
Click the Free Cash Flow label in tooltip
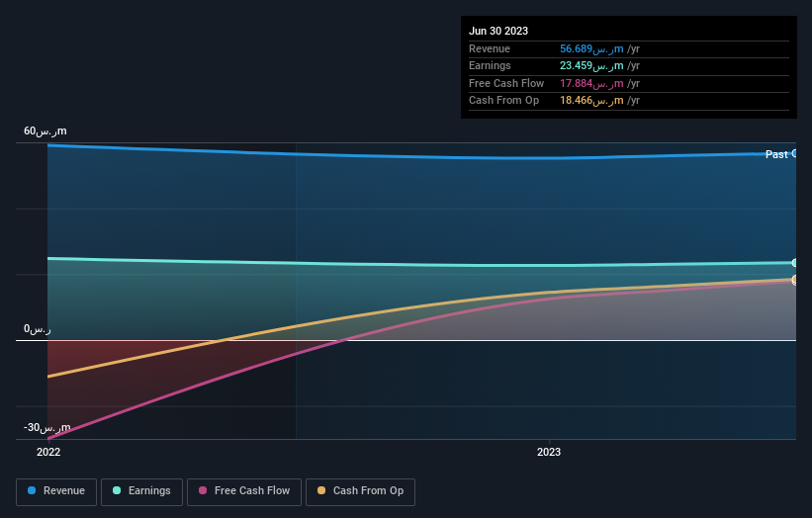tap(506, 83)
